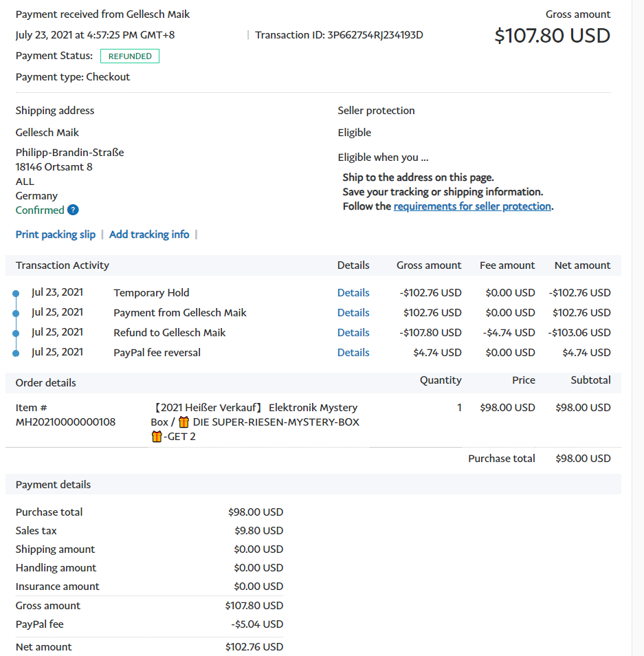
Task: Open requirements for seller protection link
Action: tap(472, 206)
